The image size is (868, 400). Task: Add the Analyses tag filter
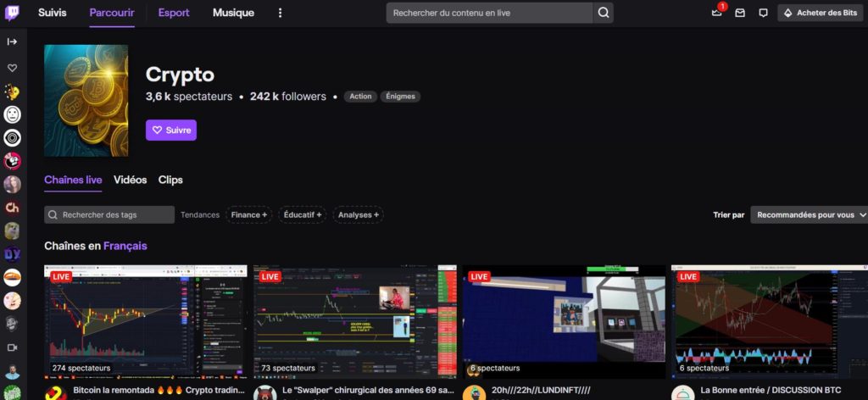[359, 215]
